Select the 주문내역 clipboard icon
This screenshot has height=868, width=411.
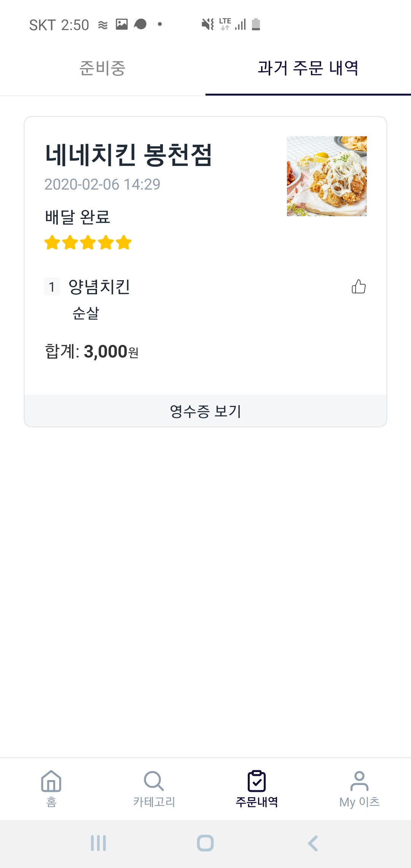click(257, 781)
